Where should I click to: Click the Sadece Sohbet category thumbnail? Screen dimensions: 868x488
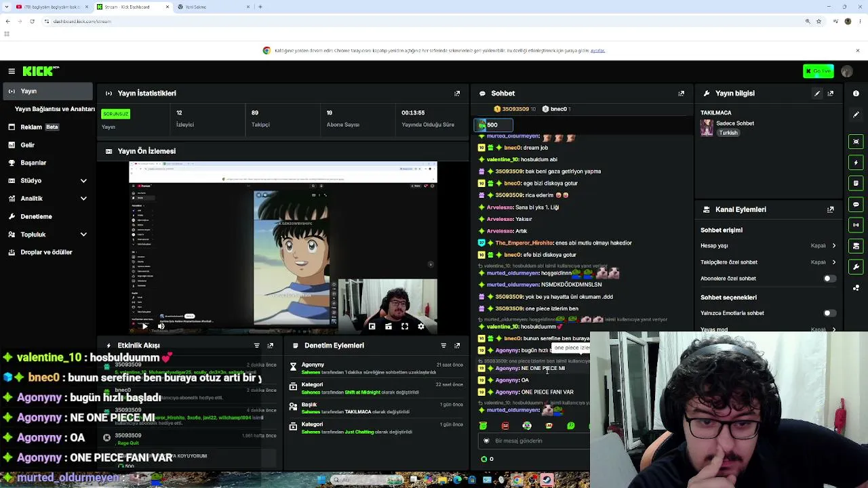point(707,127)
